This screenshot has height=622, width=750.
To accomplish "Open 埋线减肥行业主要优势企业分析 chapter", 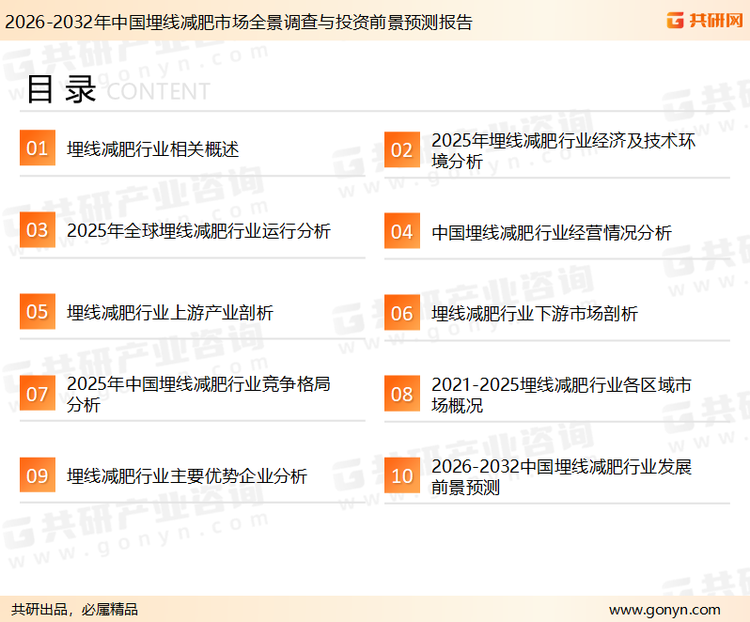I will [x=187, y=476].
